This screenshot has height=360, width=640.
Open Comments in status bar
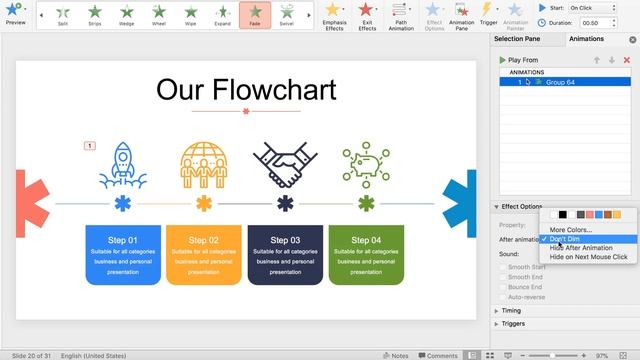click(438, 356)
